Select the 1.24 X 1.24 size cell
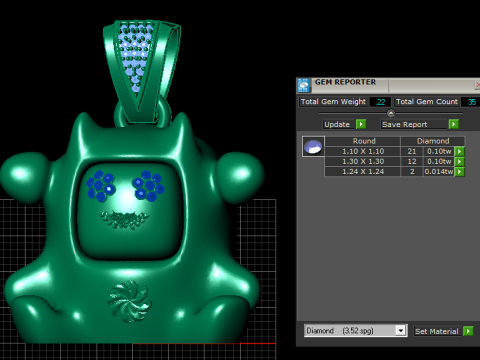 [363, 172]
